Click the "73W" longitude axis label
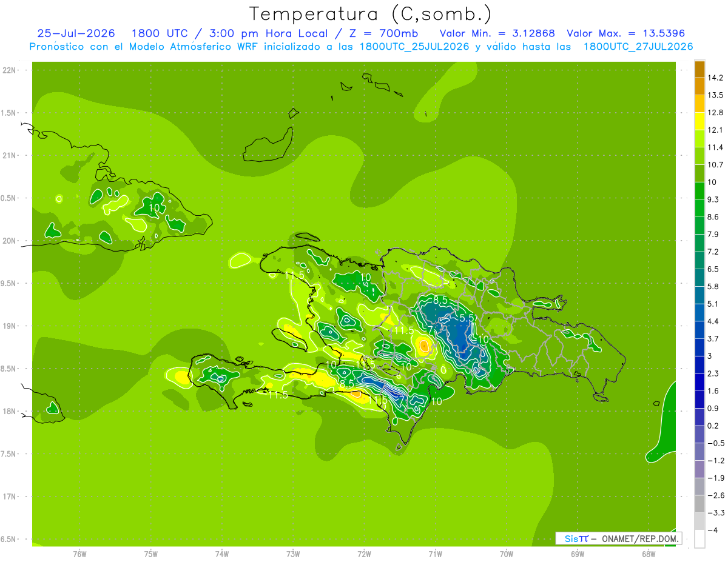This screenshot has width=728, height=562. point(293,554)
